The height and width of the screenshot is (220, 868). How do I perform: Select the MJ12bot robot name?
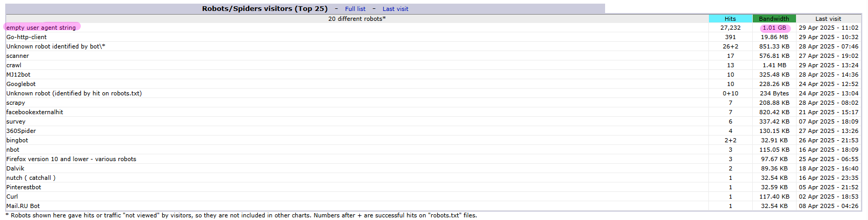18,75
